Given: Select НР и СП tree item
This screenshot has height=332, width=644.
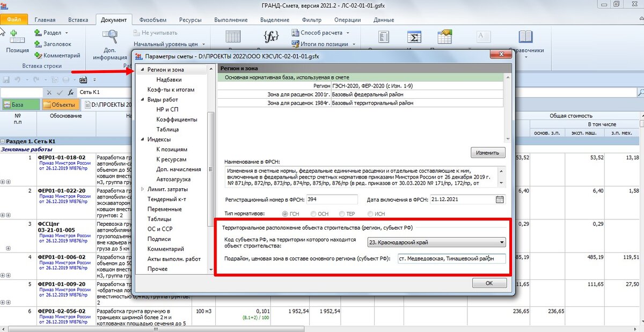Looking at the screenshot, I should click(x=166, y=109).
